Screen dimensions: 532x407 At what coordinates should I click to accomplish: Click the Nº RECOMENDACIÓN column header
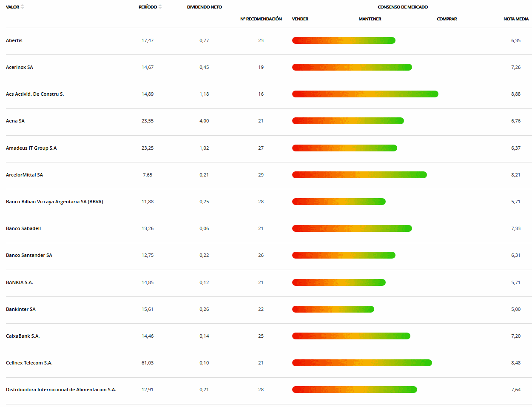[x=261, y=19]
